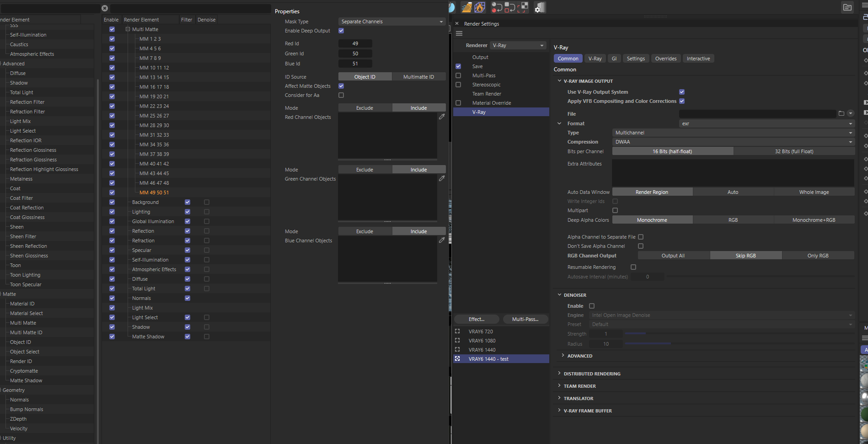Open the Type Multichannel dropdown
The image size is (868, 444).
click(734, 133)
